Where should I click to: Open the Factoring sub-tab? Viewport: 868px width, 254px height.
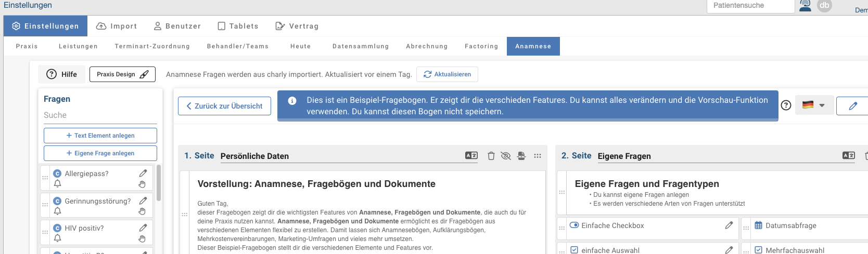[481, 46]
